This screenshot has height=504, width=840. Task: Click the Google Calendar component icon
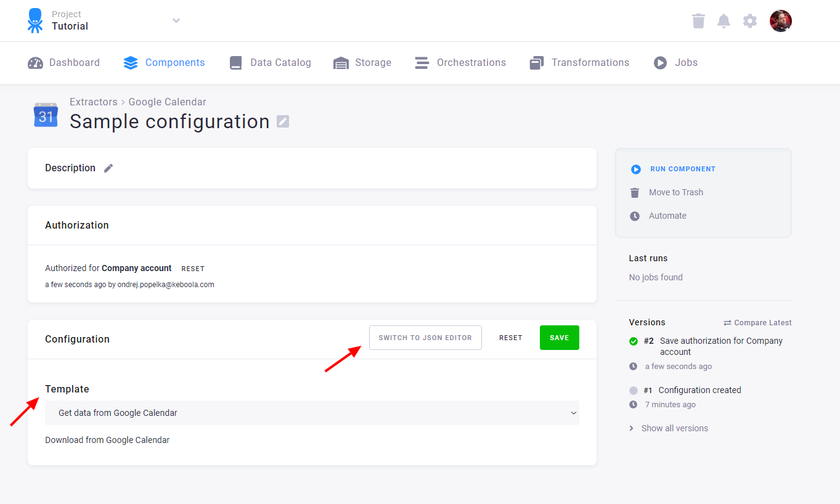(x=46, y=115)
